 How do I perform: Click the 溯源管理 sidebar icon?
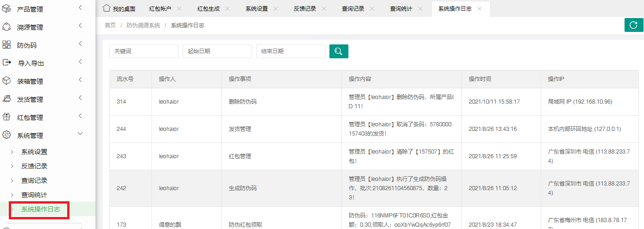coord(6,27)
